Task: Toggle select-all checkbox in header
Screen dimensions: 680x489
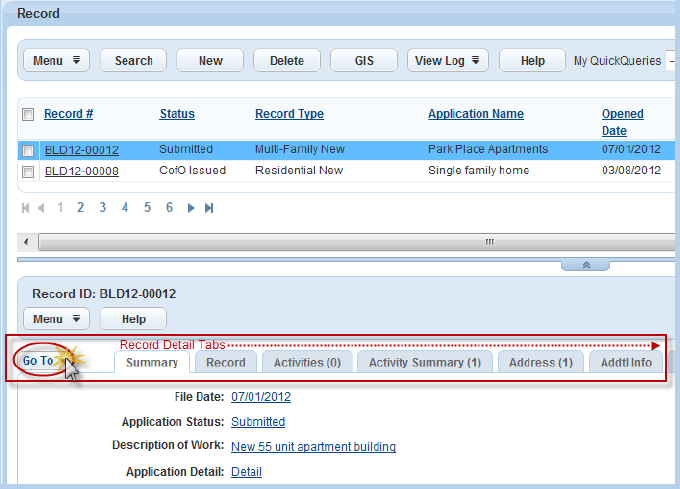Action: [28, 114]
